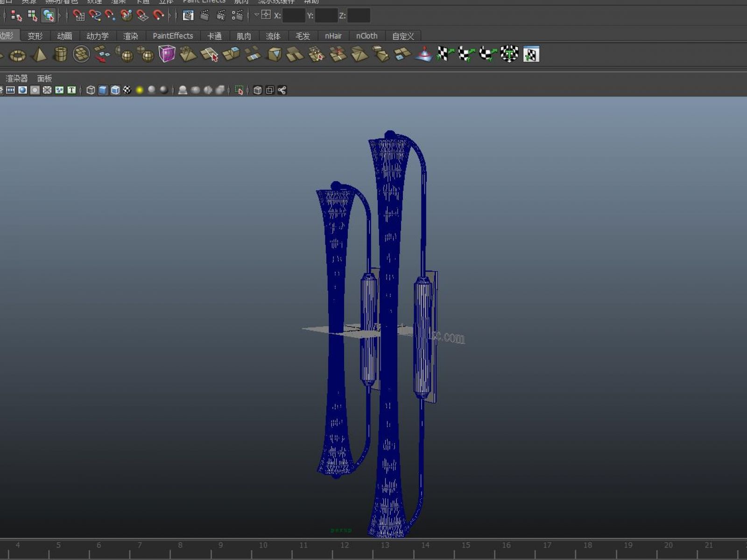Toggle snap to view planes magnet

tap(142, 16)
